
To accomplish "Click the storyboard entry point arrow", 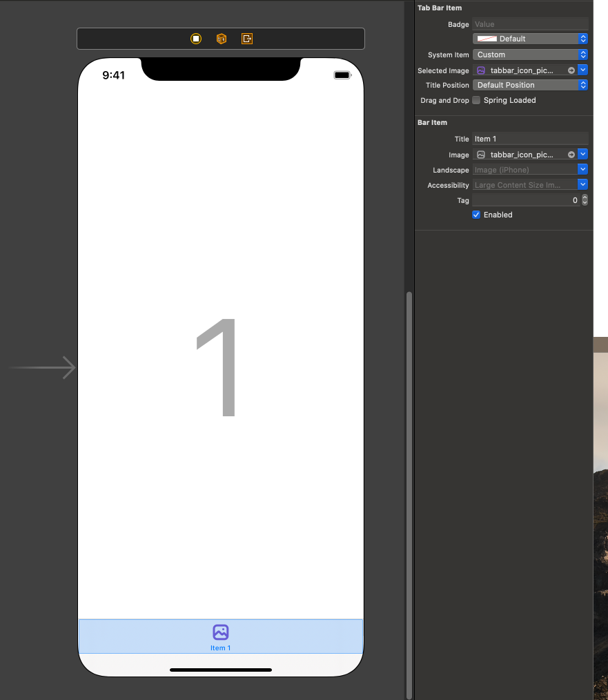I will point(42,368).
